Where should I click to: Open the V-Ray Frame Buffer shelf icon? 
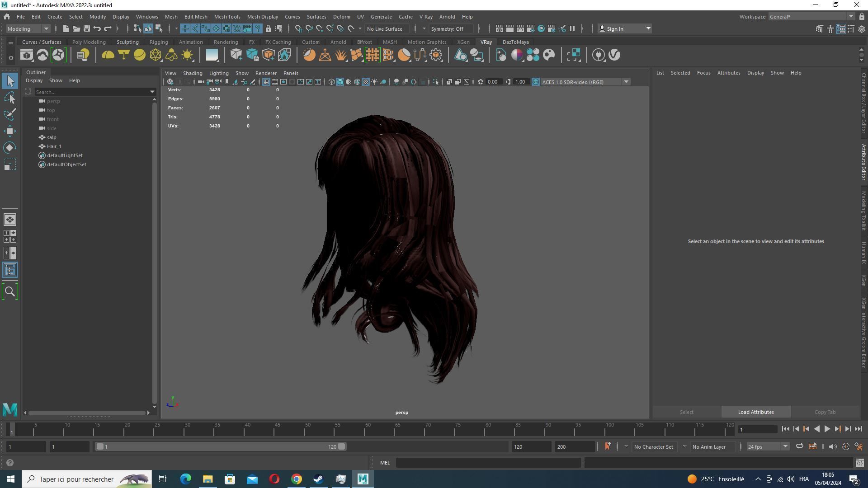tap(27, 55)
